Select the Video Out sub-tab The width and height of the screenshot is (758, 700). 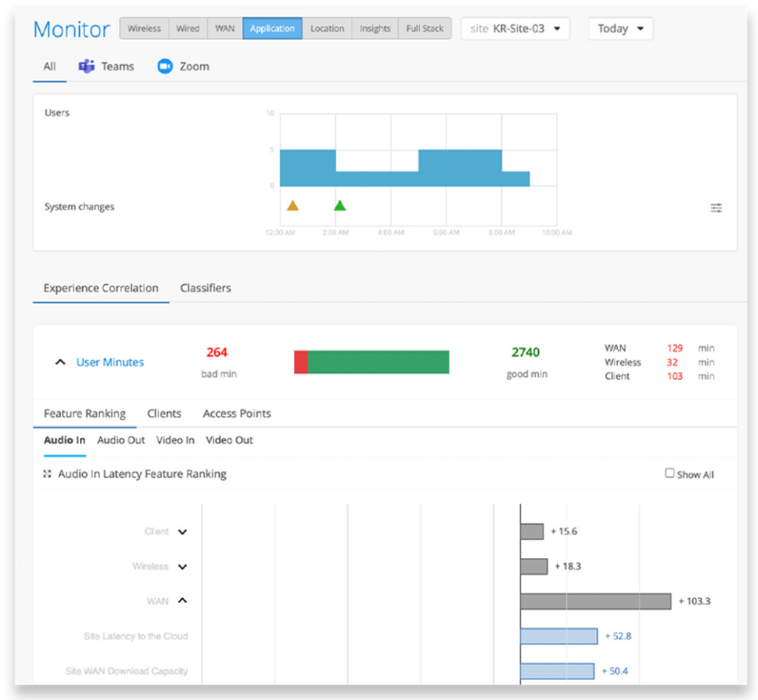229,440
